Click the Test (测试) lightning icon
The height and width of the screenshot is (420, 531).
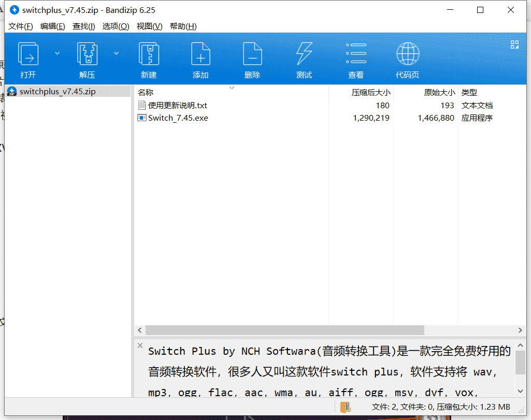click(x=304, y=54)
